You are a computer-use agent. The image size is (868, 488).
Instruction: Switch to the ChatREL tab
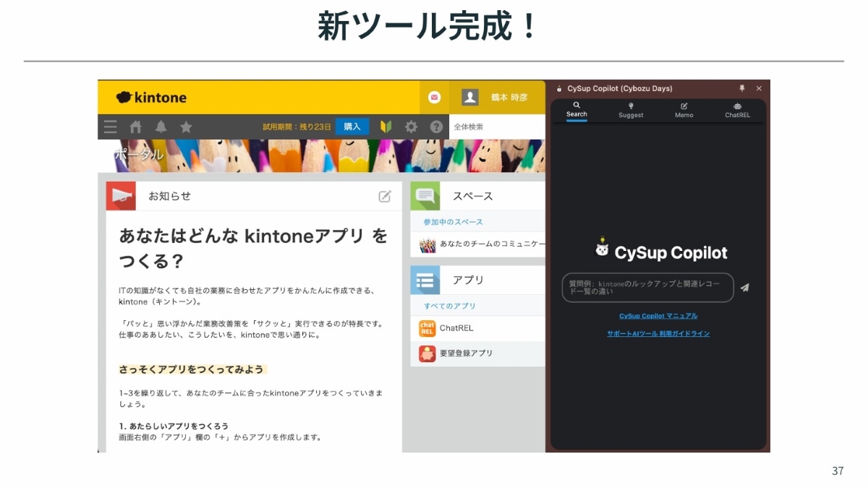pos(738,111)
